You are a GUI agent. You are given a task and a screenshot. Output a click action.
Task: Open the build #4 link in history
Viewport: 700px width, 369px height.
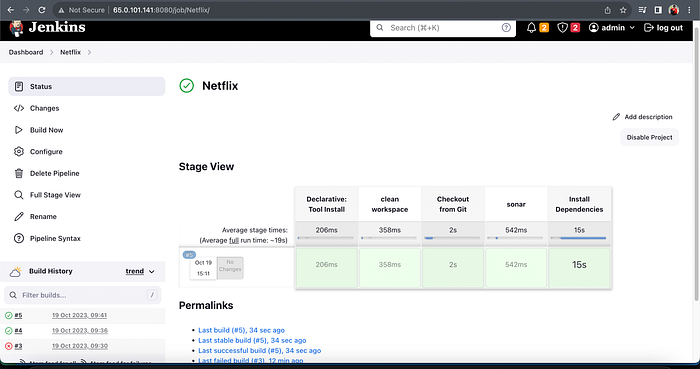click(18, 331)
